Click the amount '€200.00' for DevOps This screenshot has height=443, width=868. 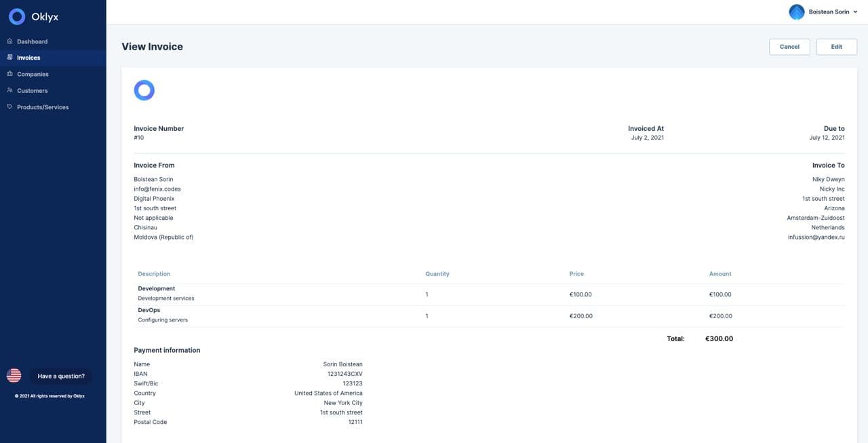(x=721, y=316)
